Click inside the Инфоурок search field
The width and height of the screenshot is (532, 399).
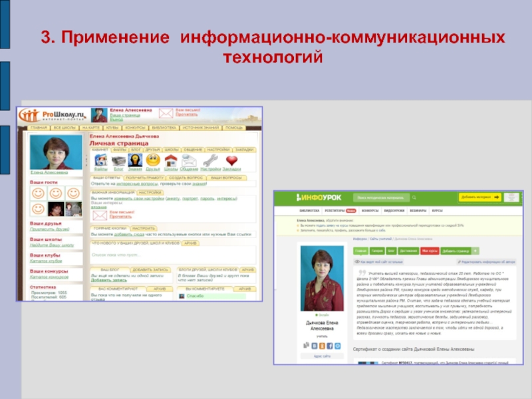pos(381,198)
